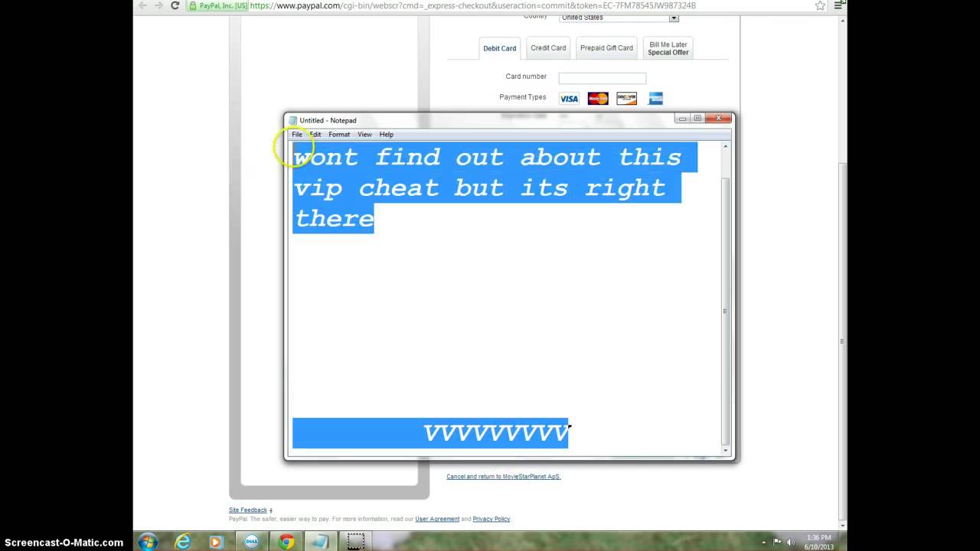Viewport: 980px width, 551px height.
Task: Click the Notepad vertical scrollbar thumb
Action: [726, 310]
